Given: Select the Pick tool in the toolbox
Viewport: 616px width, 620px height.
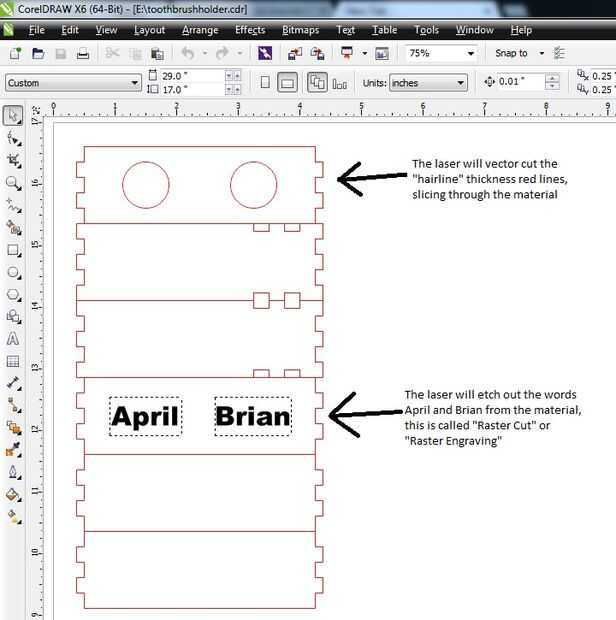Looking at the screenshot, I should pyautogui.click(x=13, y=116).
